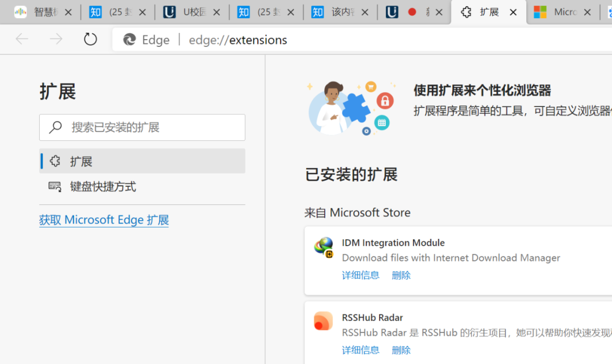Close the 扩展 tab
This screenshot has height=364, width=612.
[513, 12]
